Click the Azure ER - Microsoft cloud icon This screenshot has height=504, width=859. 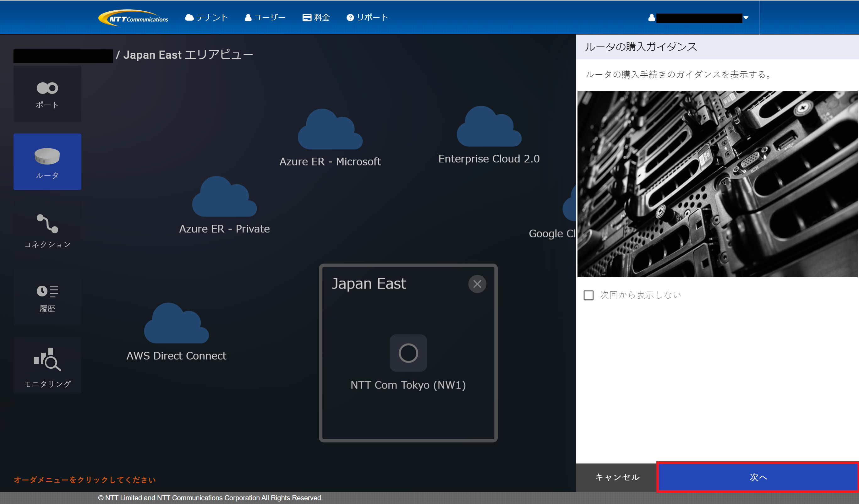(330, 131)
